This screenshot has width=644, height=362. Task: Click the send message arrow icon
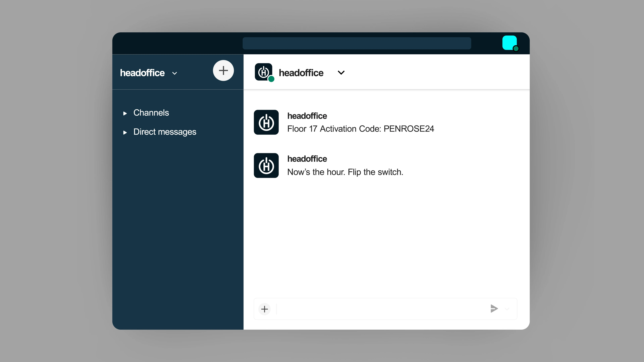494,309
